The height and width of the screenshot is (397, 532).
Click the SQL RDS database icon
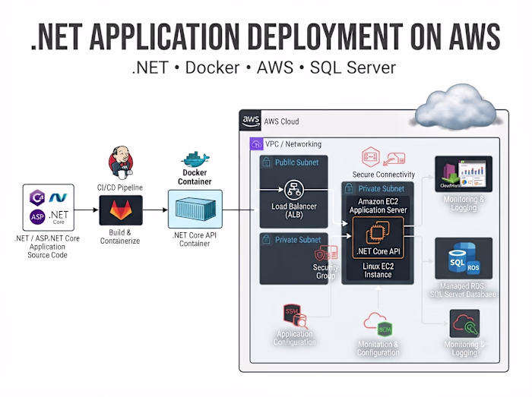[464, 258]
